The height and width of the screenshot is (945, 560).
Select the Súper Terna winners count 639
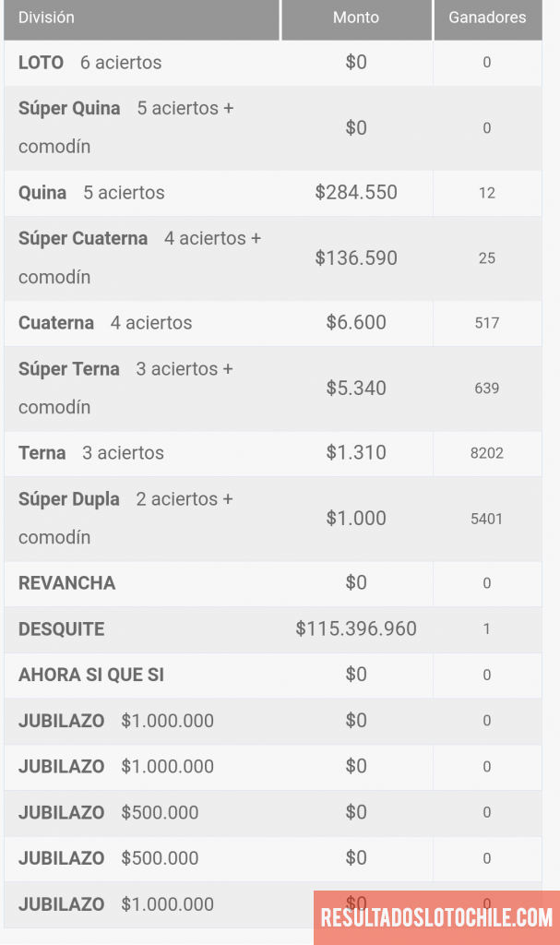487,389
